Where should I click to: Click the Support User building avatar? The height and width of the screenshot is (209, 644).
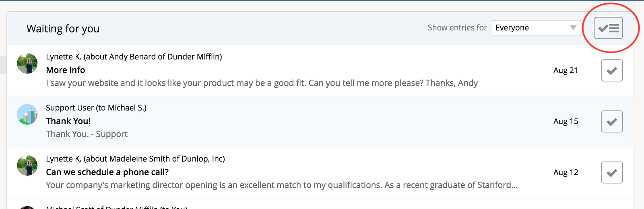click(27, 115)
